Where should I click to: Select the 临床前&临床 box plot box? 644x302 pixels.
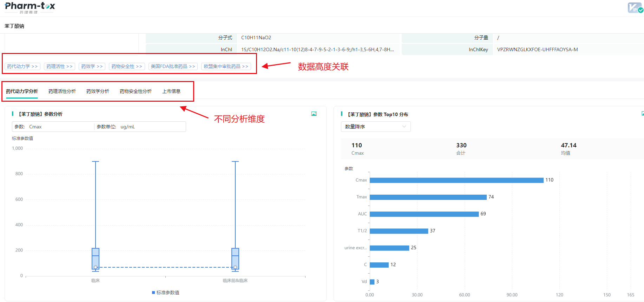click(235, 259)
